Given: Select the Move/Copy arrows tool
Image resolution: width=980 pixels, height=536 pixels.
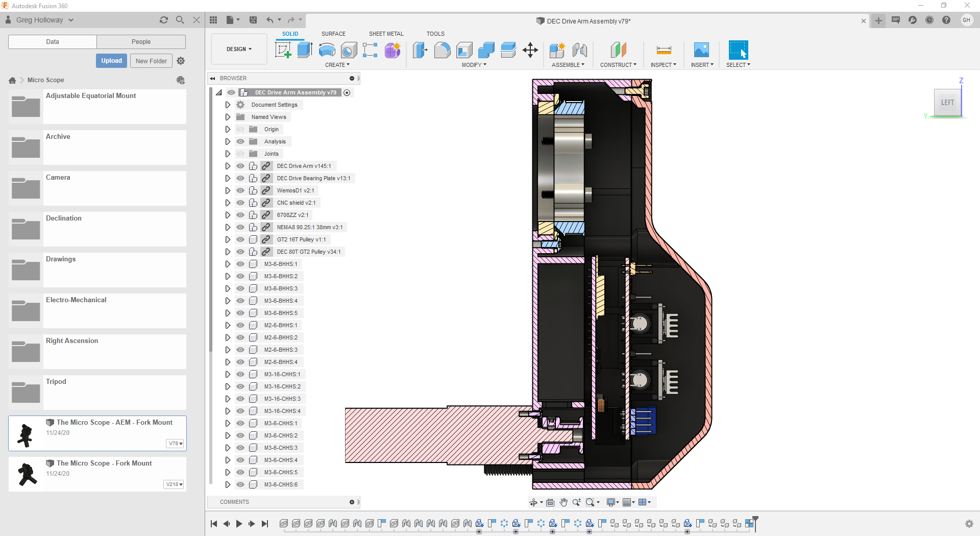Looking at the screenshot, I should (x=530, y=50).
